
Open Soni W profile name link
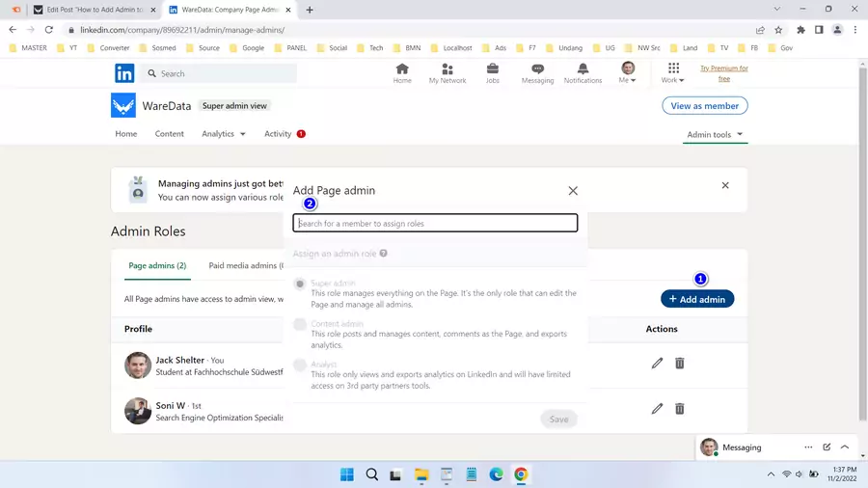click(x=170, y=406)
